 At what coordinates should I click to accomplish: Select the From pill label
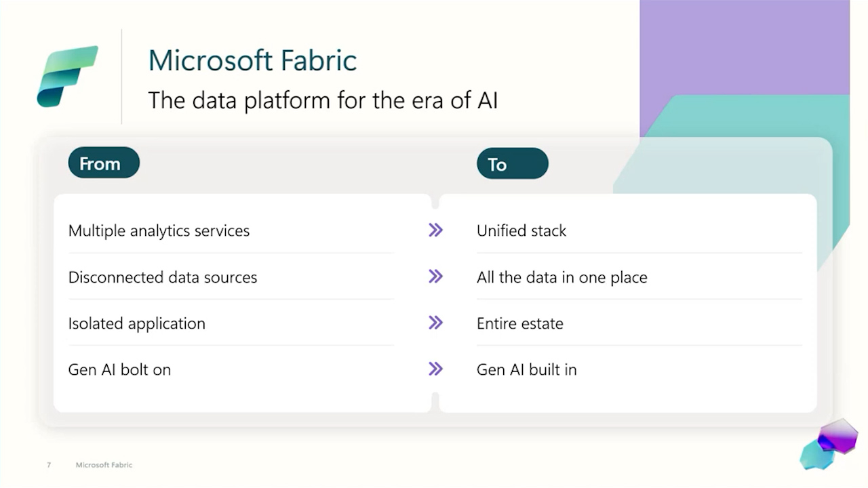click(x=104, y=163)
